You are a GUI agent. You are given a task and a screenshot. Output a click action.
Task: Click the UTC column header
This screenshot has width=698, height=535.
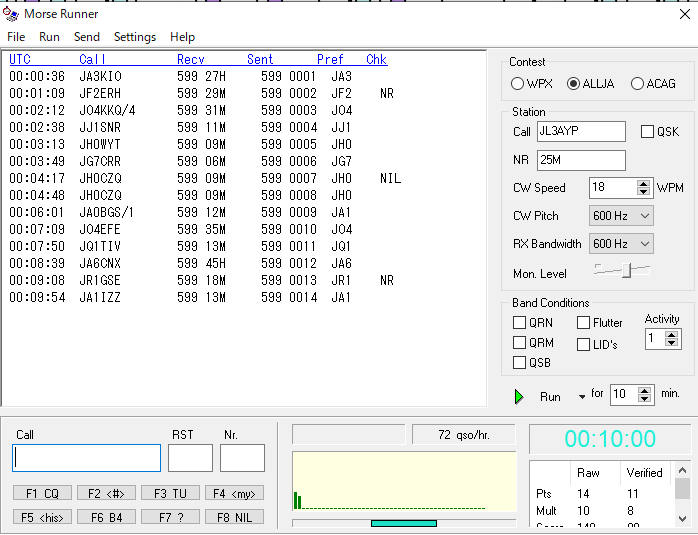click(x=20, y=60)
